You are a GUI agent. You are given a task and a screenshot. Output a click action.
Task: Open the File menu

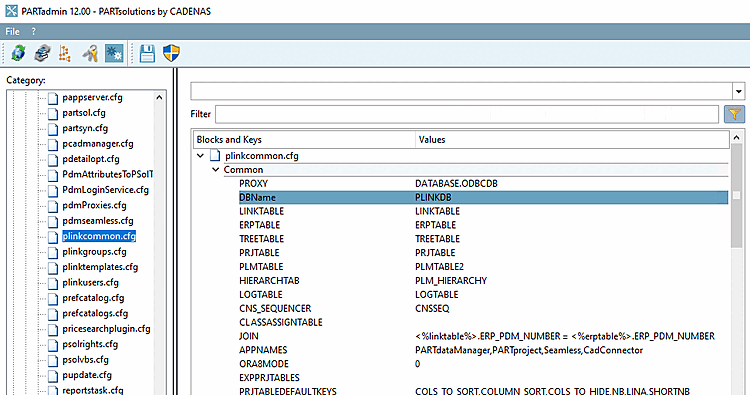click(x=12, y=32)
